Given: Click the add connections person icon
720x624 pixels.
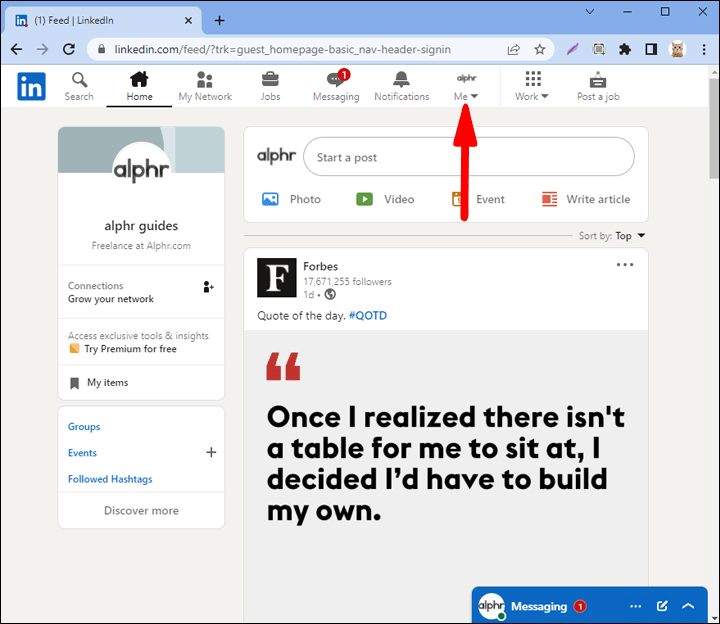Looking at the screenshot, I should click(208, 287).
